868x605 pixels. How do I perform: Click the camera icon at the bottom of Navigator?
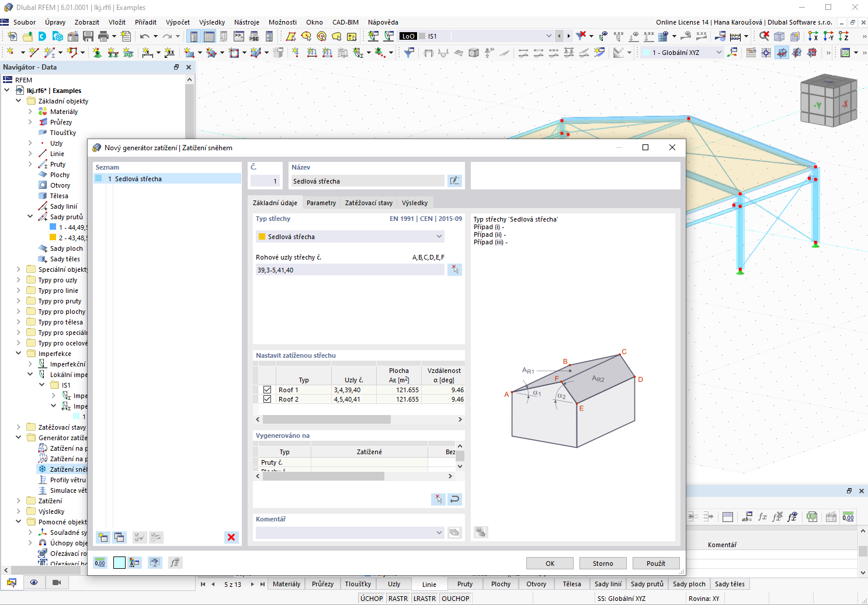[57, 582]
